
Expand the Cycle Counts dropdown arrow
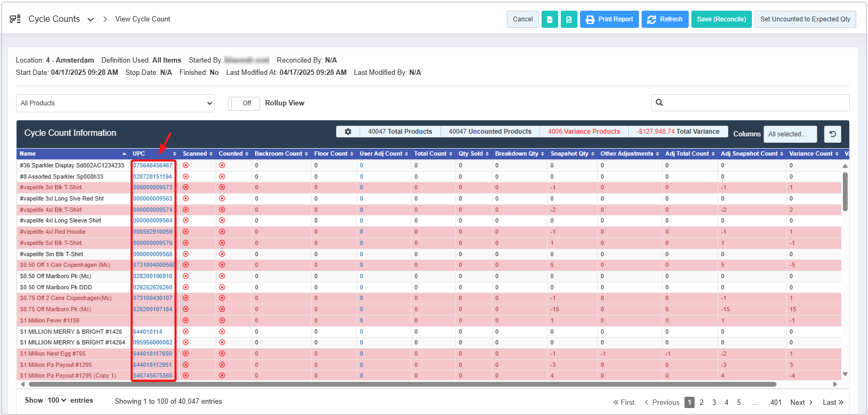90,19
